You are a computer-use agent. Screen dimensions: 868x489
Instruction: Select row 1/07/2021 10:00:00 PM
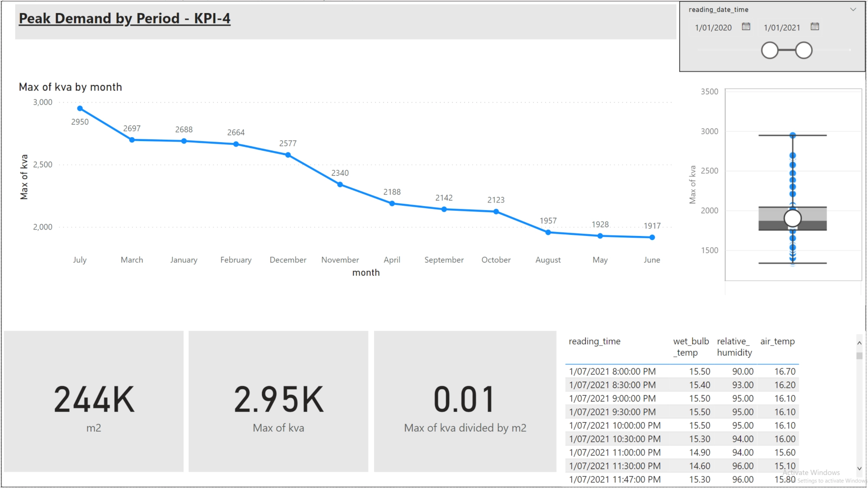coord(682,425)
